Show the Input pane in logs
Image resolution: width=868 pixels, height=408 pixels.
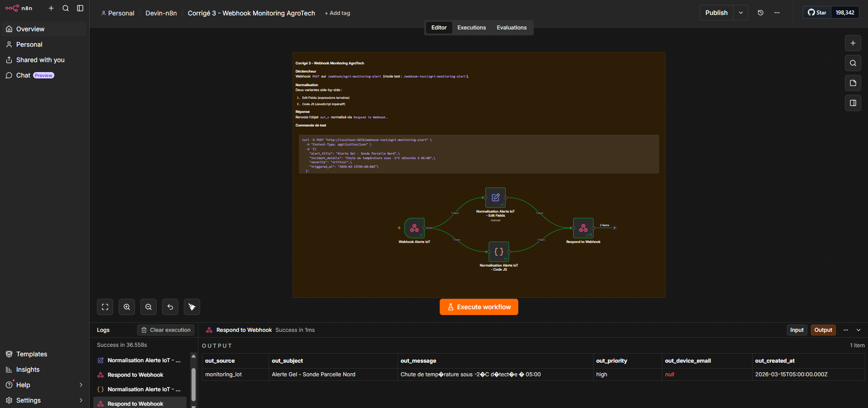point(797,330)
